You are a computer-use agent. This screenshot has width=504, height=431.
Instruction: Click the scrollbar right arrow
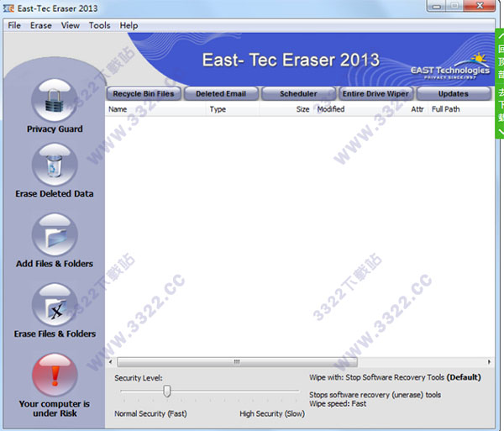coord(489,362)
